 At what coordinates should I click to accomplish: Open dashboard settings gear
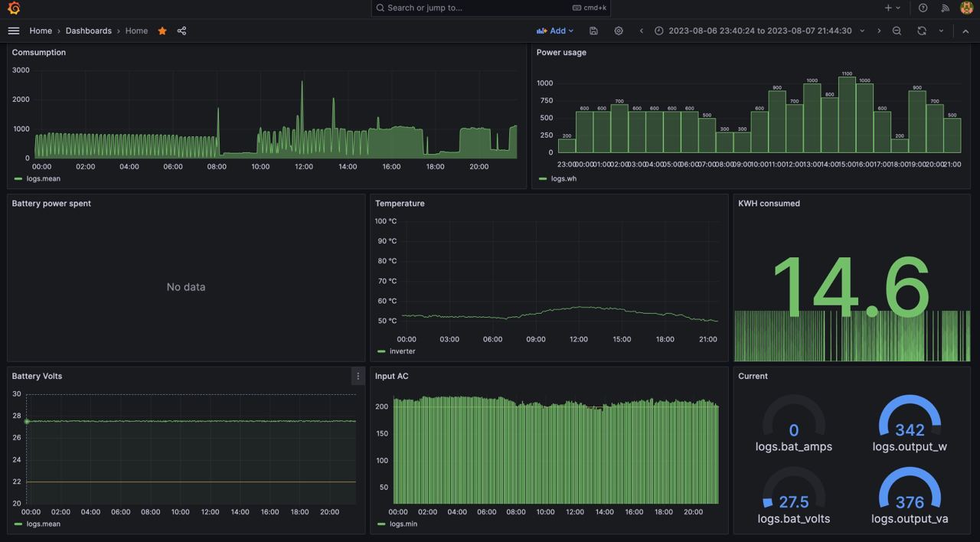point(619,31)
